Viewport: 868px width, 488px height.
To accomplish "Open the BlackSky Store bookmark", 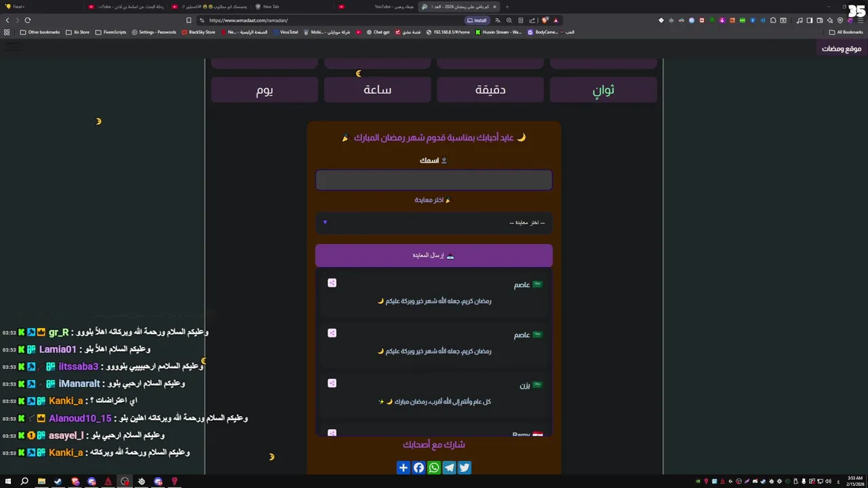I will pos(199,32).
